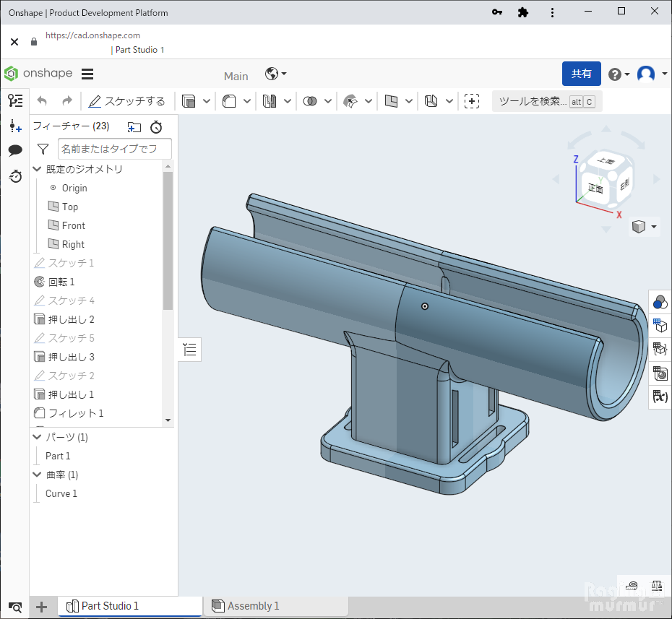
Task: Collapse the 既定のジオメトリ group
Action: 38,169
